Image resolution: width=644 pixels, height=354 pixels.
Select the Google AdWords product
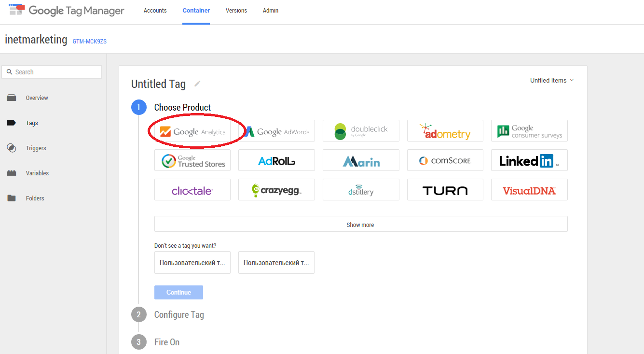(x=276, y=131)
